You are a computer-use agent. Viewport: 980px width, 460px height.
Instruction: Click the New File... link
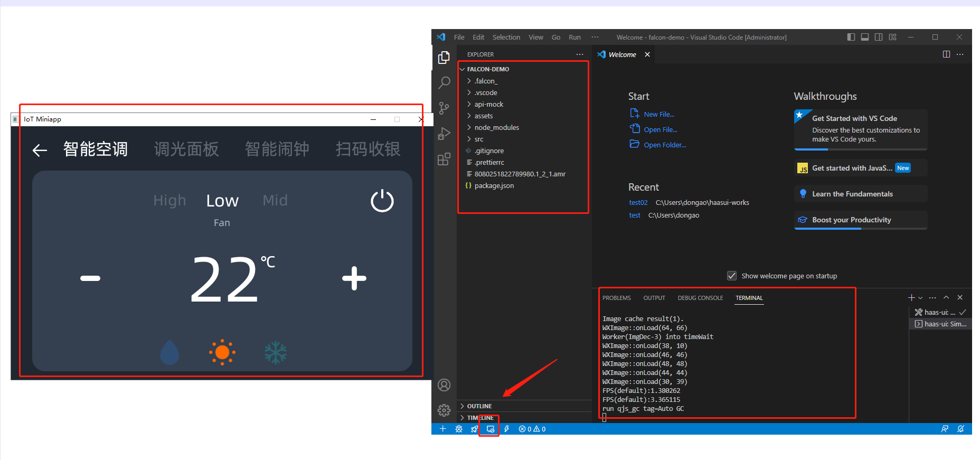coord(658,114)
